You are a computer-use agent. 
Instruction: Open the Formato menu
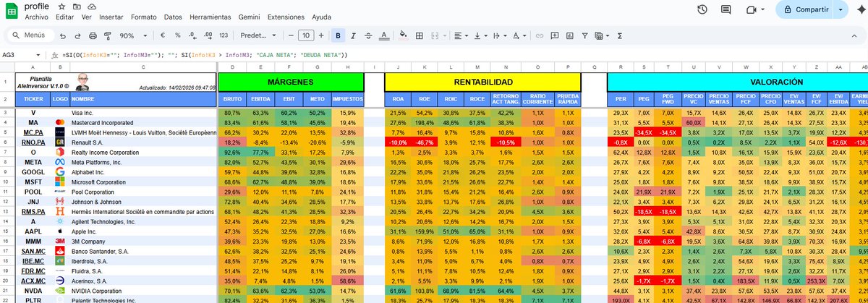tap(143, 16)
